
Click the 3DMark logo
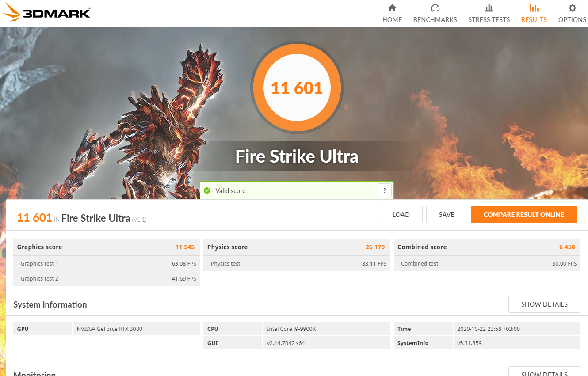(x=47, y=12)
